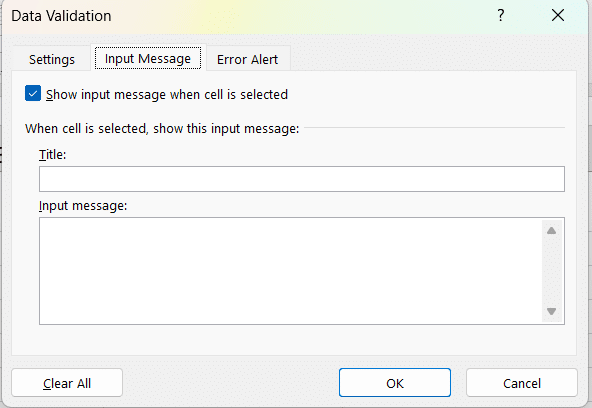
Task: Close the Data Validation dialog with X
Action: coord(558,15)
